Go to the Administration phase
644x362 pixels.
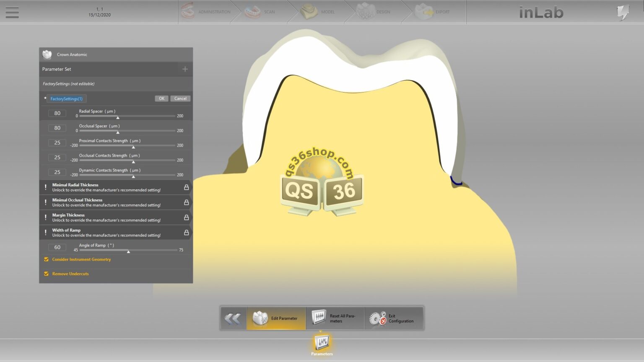coord(206,12)
